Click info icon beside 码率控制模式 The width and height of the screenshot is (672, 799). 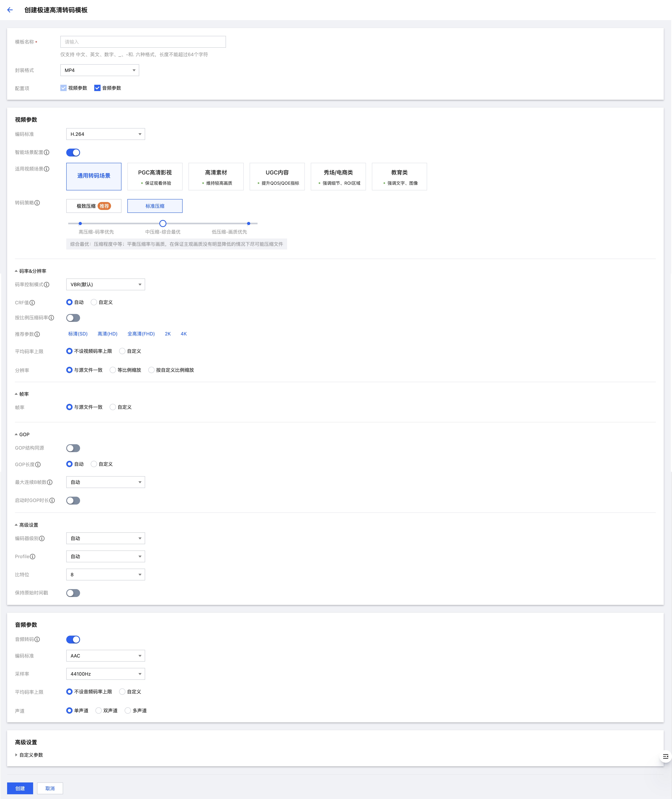click(47, 284)
